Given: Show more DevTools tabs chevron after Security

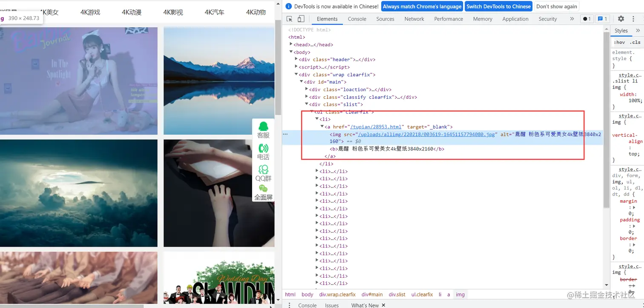Looking at the screenshot, I should click(x=572, y=19).
